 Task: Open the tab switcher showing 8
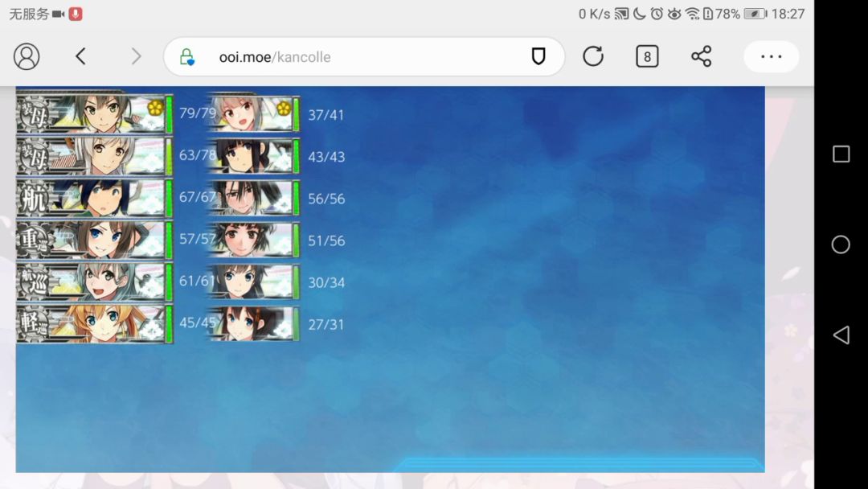[647, 56]
